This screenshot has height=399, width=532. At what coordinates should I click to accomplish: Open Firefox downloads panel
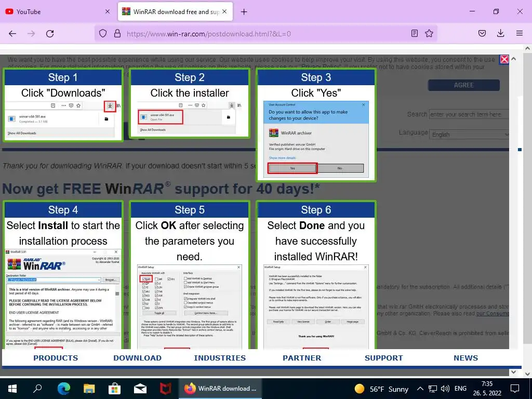coord(500,34)
